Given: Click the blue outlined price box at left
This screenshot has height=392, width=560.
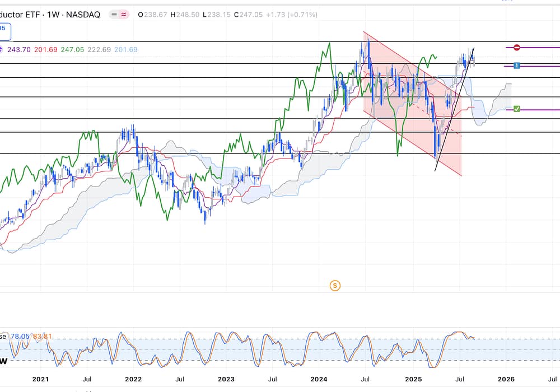Looking at the screenshot, I should [4, 32].
